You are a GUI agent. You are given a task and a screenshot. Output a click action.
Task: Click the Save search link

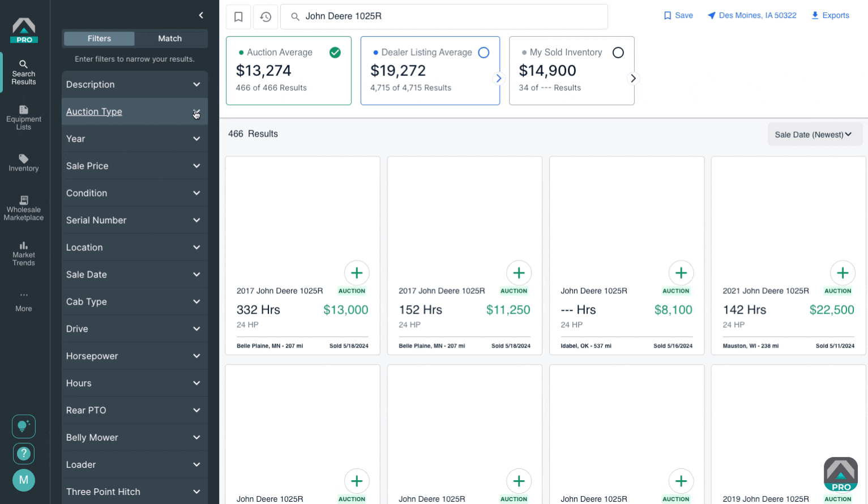[678, 15]
